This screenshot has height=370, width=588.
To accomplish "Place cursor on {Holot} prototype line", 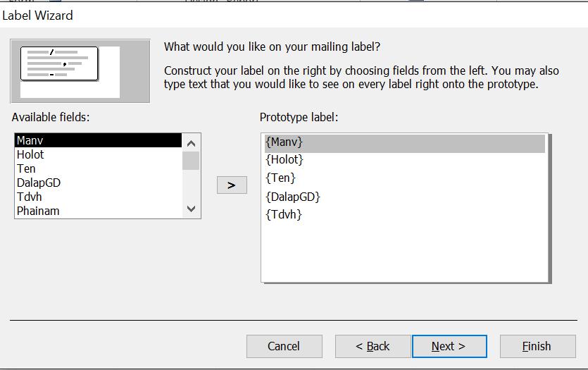I will (x=284, y=160).
